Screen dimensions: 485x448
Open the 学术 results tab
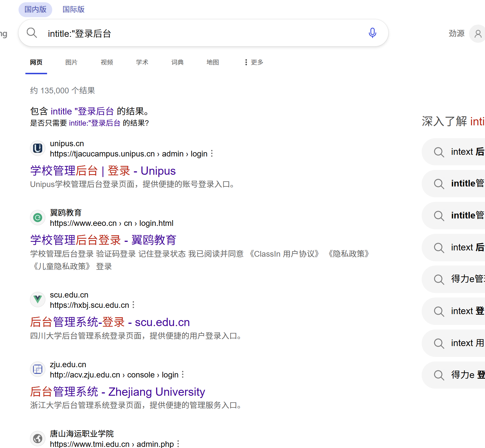click(x=142, y=62)
